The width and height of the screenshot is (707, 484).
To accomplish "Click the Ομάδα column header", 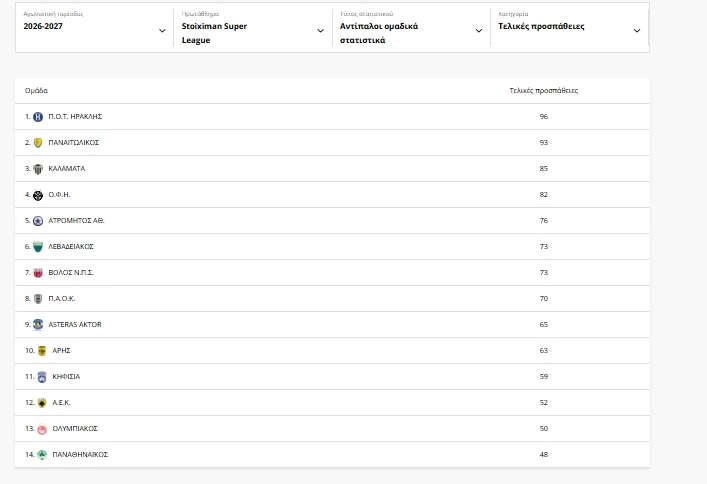I will 36,91.
